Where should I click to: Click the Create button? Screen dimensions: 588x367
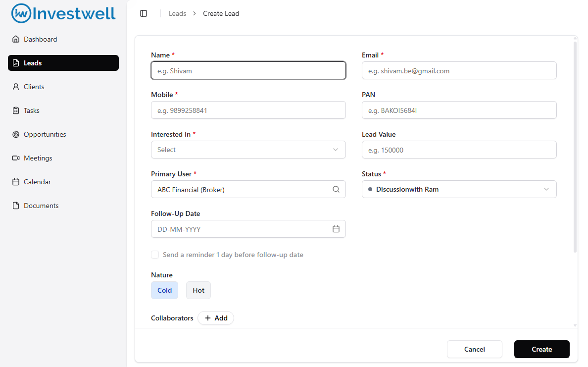[542, 349]
